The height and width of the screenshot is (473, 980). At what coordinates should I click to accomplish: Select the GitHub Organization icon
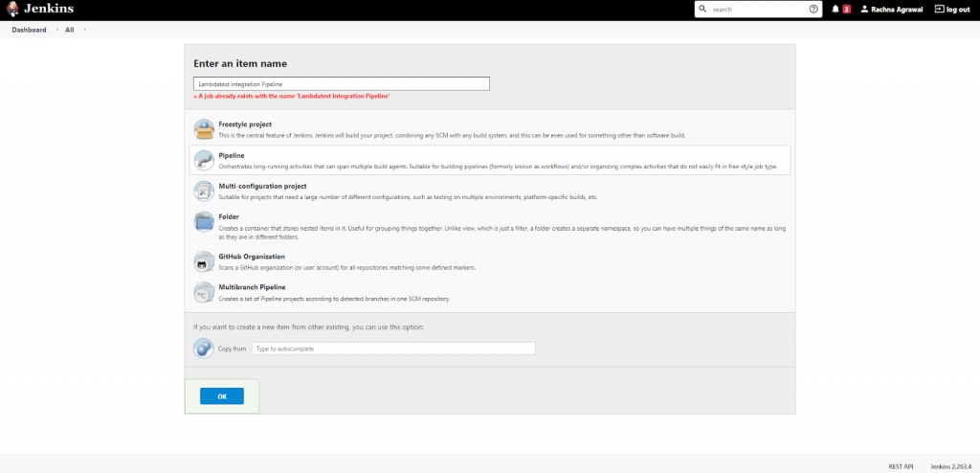pyautogui.click(x=205, y=261)
